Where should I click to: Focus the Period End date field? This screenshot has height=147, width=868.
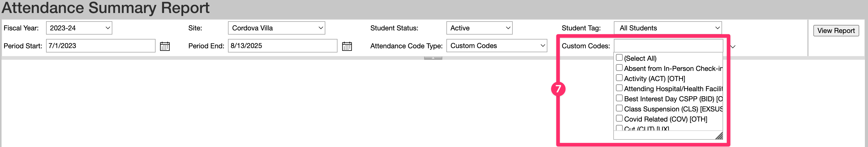coord(282,46)
